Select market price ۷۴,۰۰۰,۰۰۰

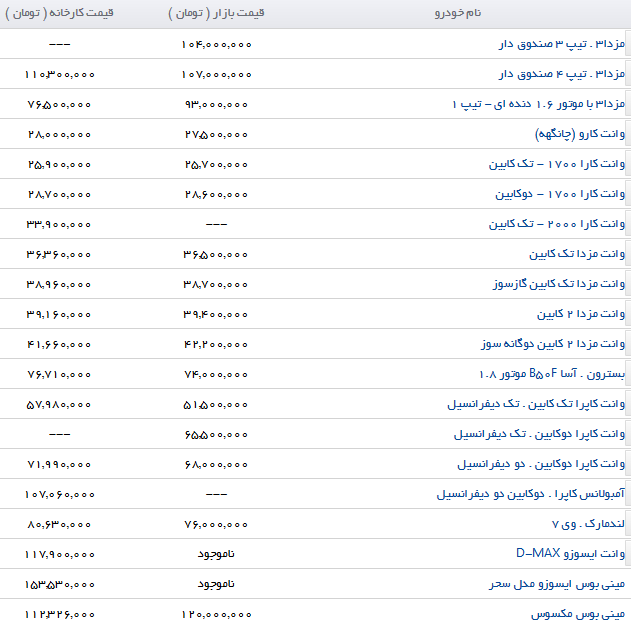click(x=216, y=374)
